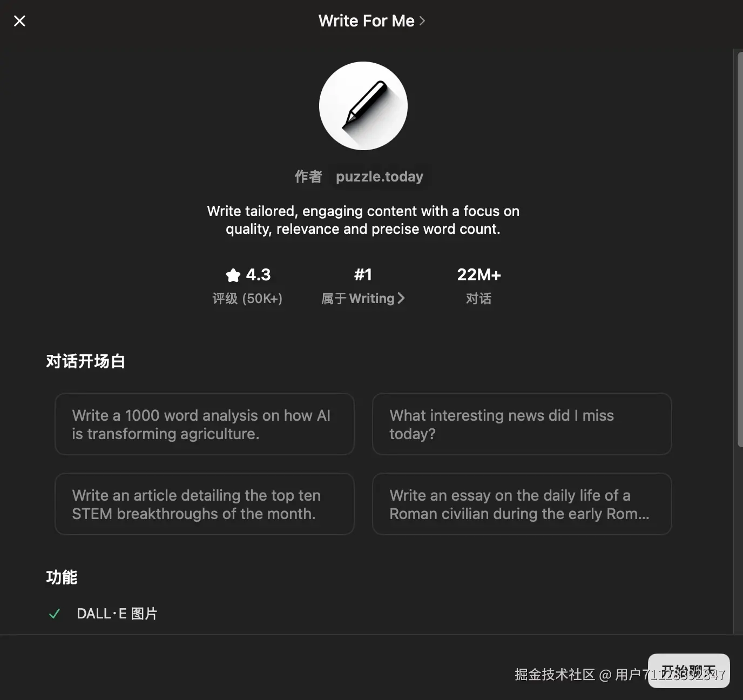This screenshot has width=743, height=700.
Task: Choose the Roman civilian essay starter
Action: pyautogui.click(x=522, y=504)
